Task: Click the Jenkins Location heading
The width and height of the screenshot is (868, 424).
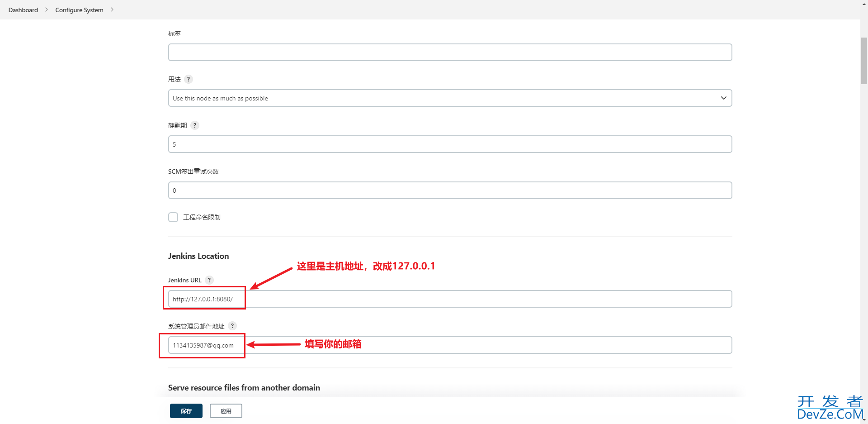Action: tap(198, 256)
